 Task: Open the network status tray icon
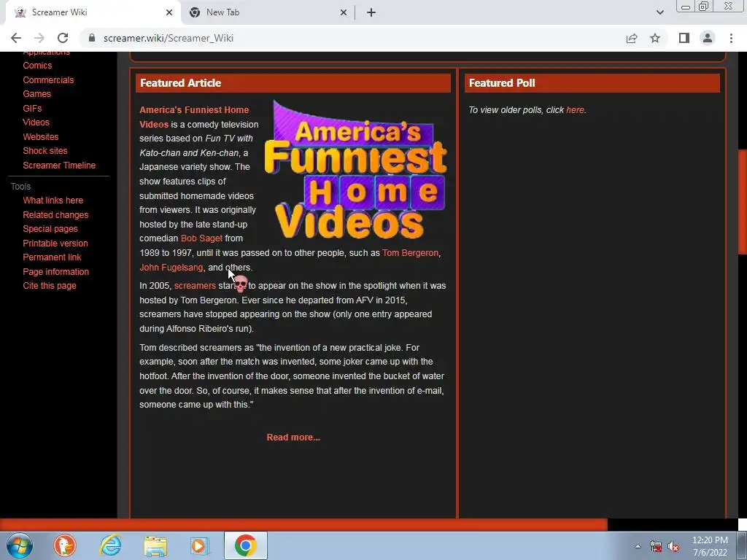(x=656, y=547)
